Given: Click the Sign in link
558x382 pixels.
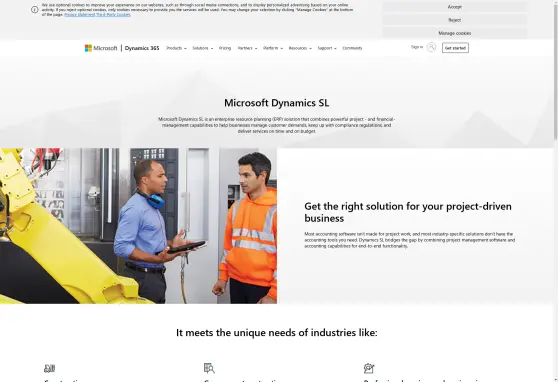Looking at the screenshot, I should pos(417,47).
